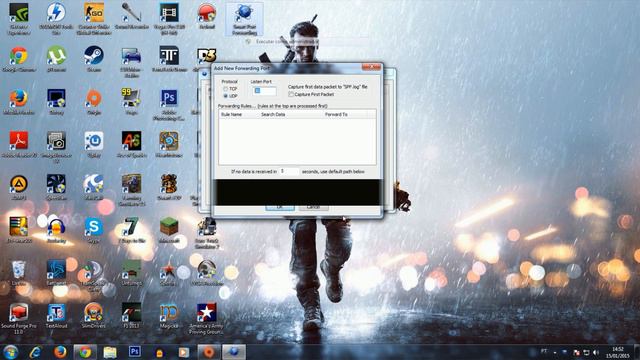
Task: Open the Origin desktop shortcut
Action: click(94, 102)
